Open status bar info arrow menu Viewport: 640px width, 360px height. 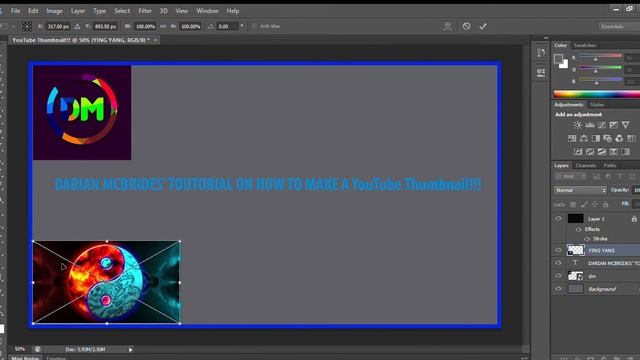[131, 350]
